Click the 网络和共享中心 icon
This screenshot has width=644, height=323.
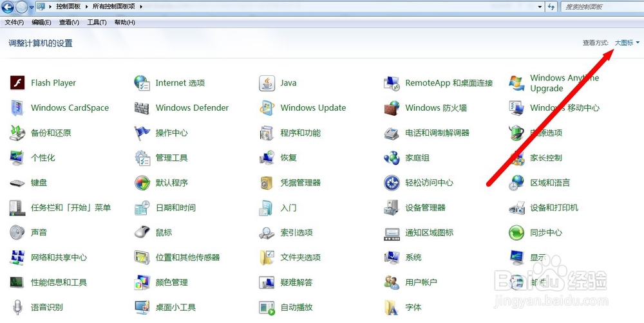[17, 258]
